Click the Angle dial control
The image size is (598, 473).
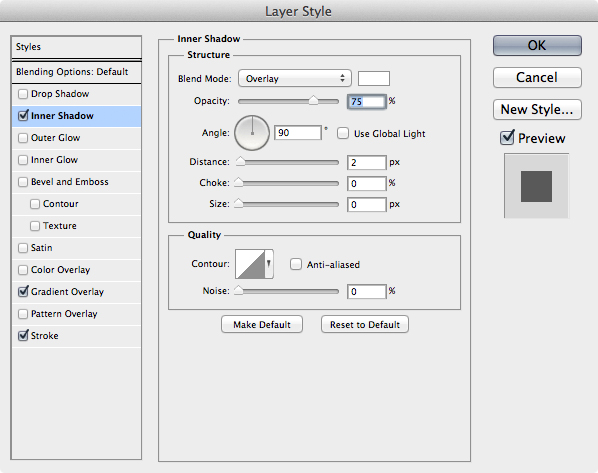(x=252, y=133)
